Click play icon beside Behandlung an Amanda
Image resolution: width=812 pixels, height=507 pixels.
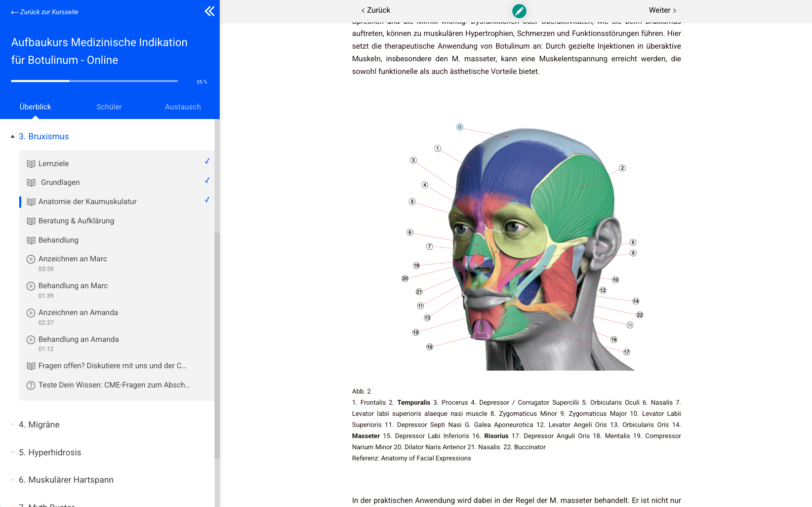(31, 340)
